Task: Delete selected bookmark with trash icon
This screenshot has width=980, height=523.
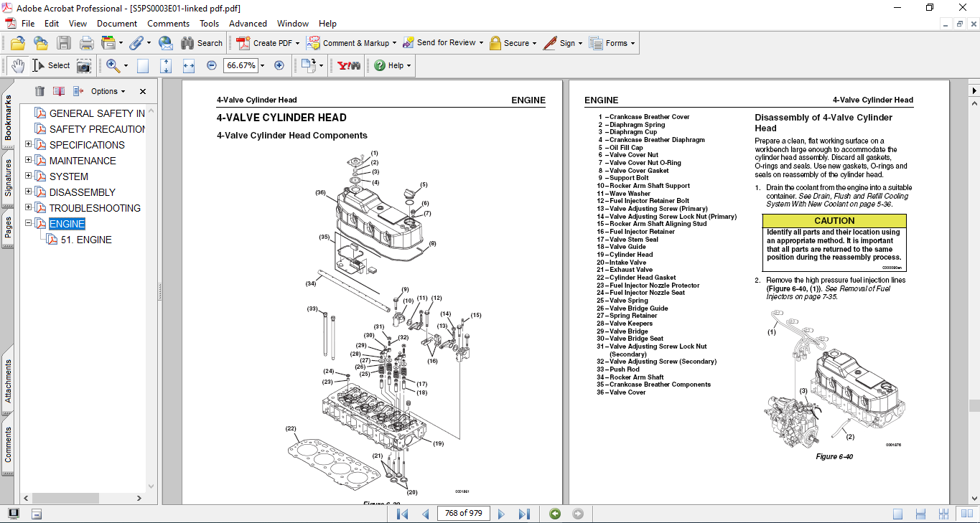Action: 39,91
